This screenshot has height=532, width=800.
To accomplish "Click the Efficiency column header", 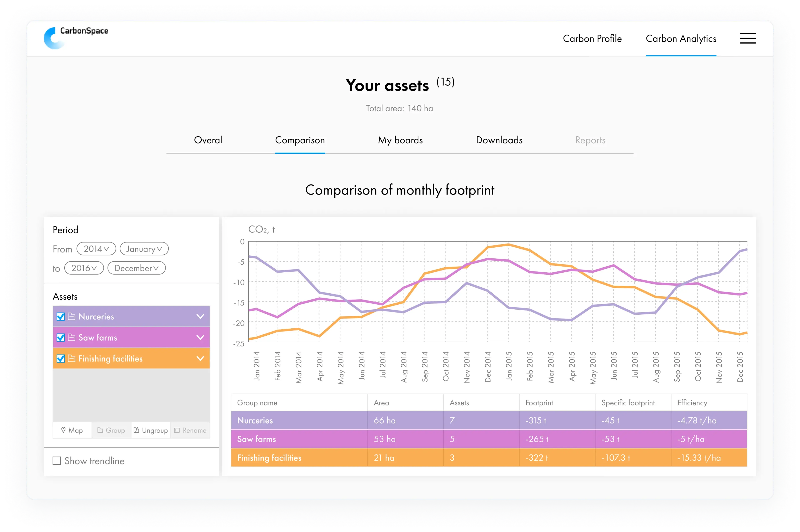I will point(692,403).
